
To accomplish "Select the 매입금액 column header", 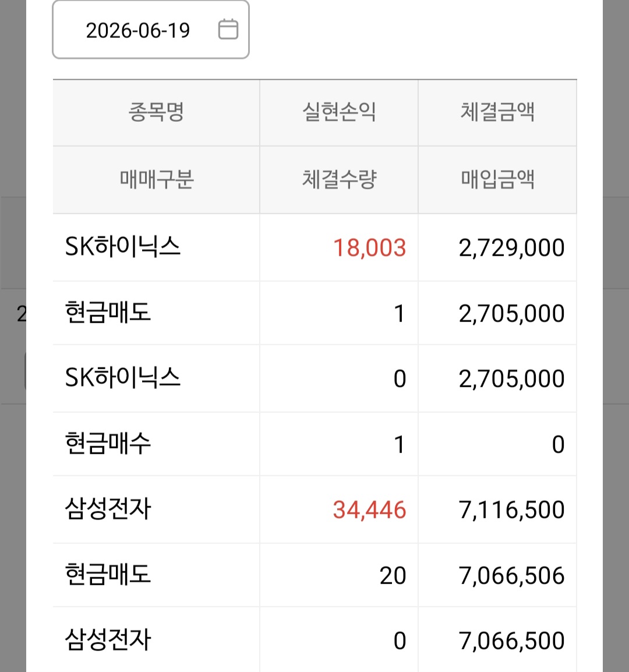I will click(497, 179).
